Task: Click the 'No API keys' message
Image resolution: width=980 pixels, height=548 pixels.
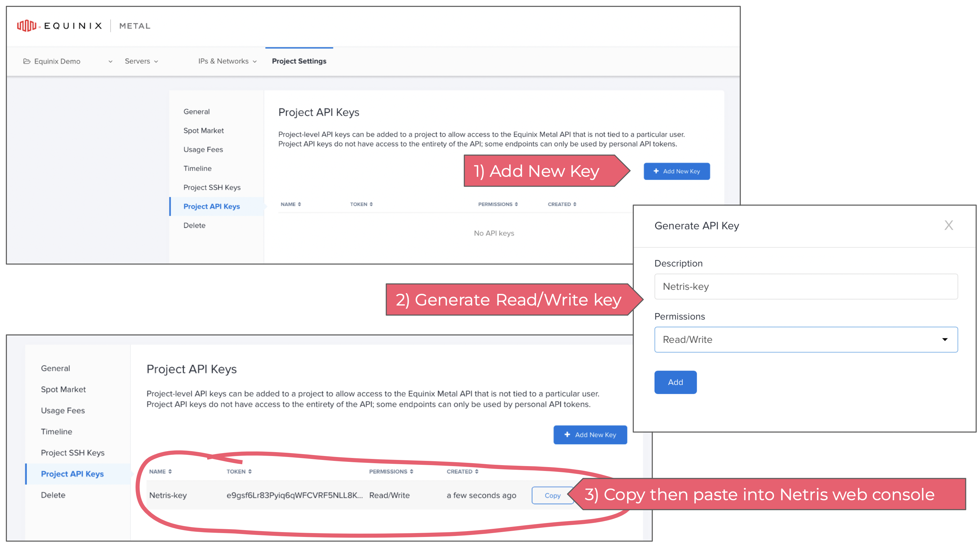Action: click(494, 233)
